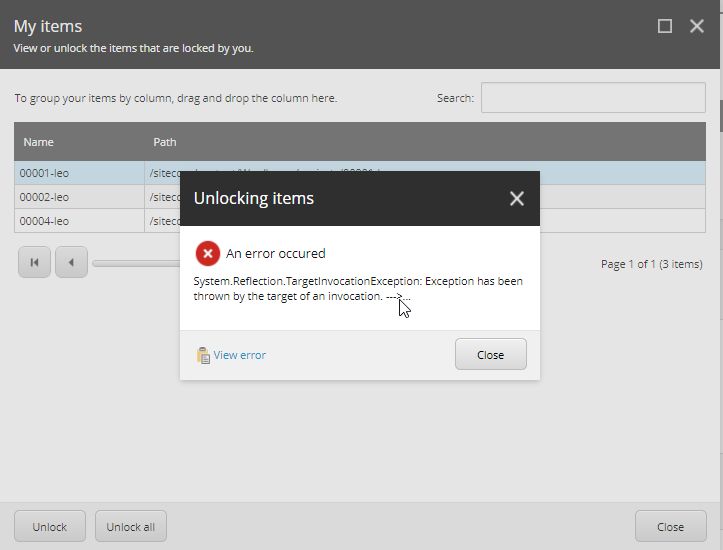Viewport: 723px width, 550px height.
Task: Click the pager slider track
Action: point(136,263)
